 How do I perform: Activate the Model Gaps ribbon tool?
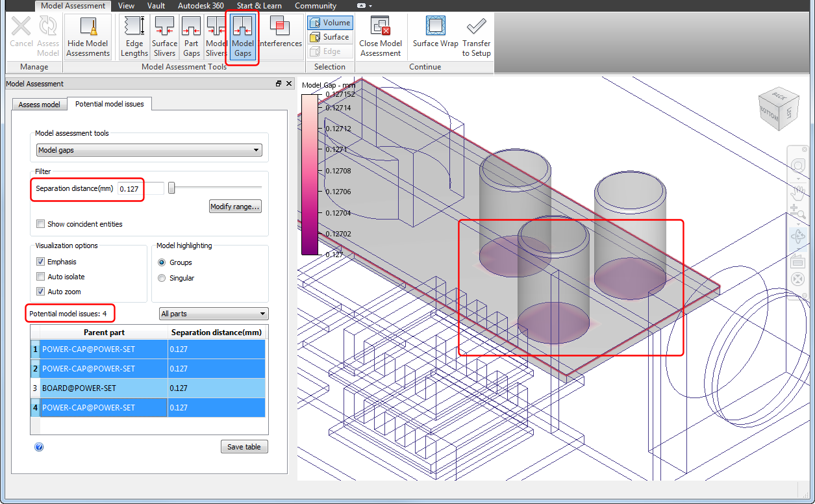click(x=243, y=37)
